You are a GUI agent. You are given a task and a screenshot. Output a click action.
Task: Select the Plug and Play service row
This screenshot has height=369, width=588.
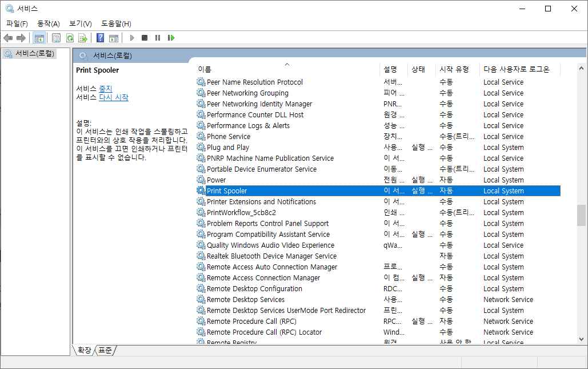pos(229,147)
